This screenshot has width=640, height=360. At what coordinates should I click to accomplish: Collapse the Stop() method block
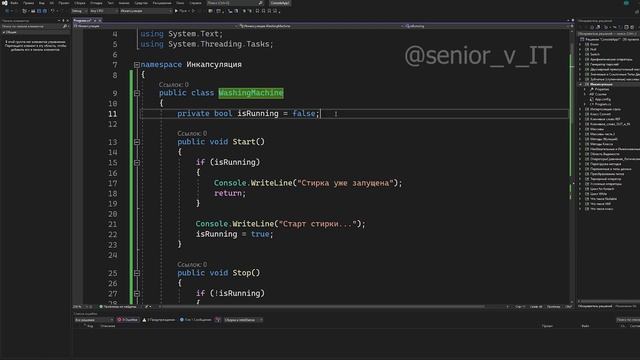[x=137, y=273]
